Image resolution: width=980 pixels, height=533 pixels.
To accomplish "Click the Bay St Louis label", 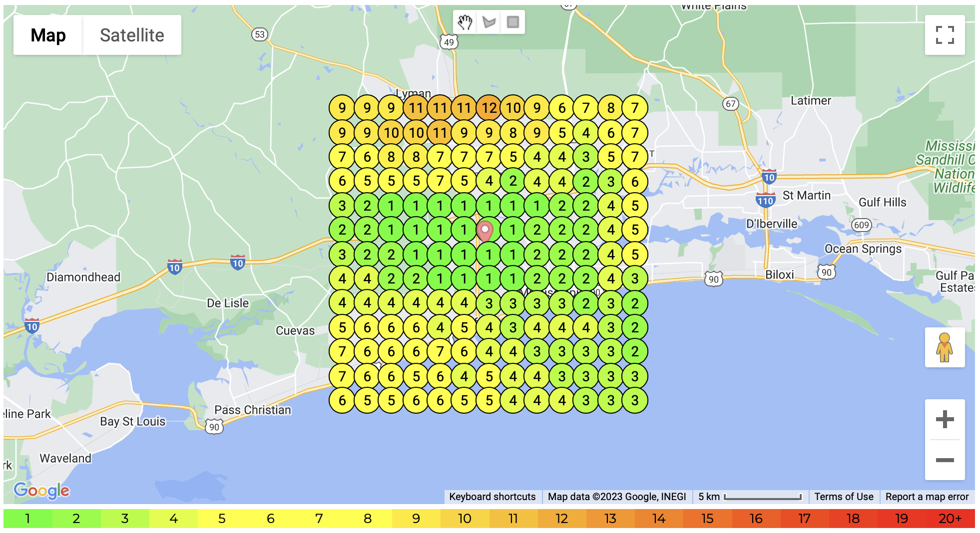I will pyautogui.click(x=132, y=421).
